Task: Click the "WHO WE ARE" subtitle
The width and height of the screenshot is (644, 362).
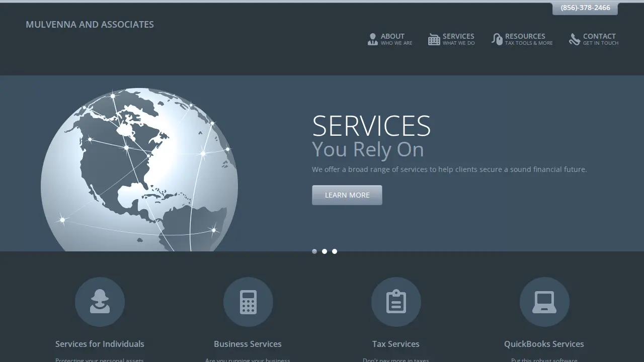Action: click(x=396, y=43)
